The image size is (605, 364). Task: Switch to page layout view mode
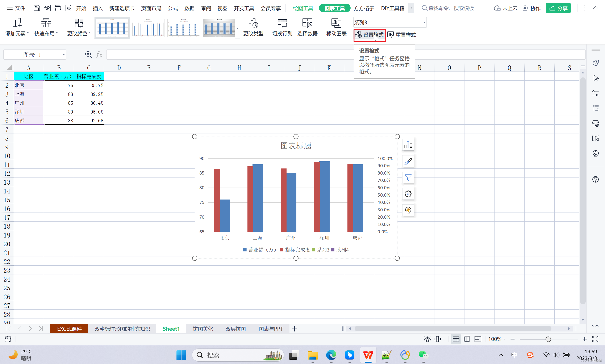tap(467, 339)
